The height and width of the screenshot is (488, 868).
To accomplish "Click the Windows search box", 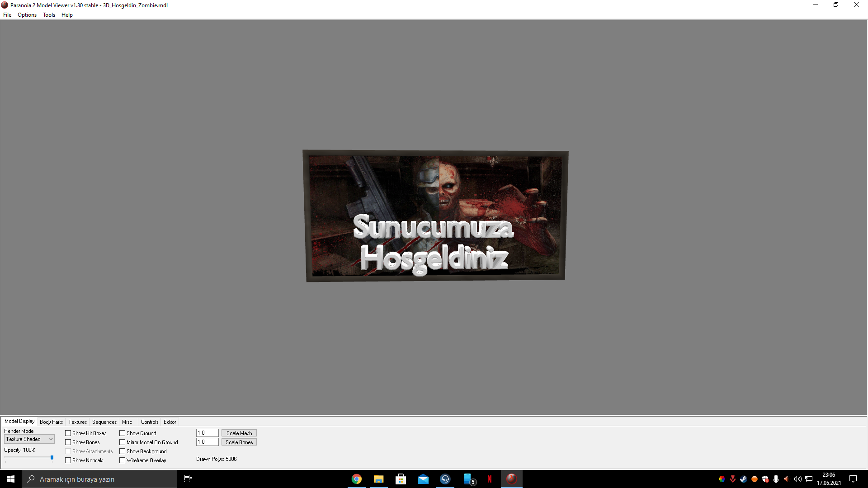I will click(x=99, y=479).
